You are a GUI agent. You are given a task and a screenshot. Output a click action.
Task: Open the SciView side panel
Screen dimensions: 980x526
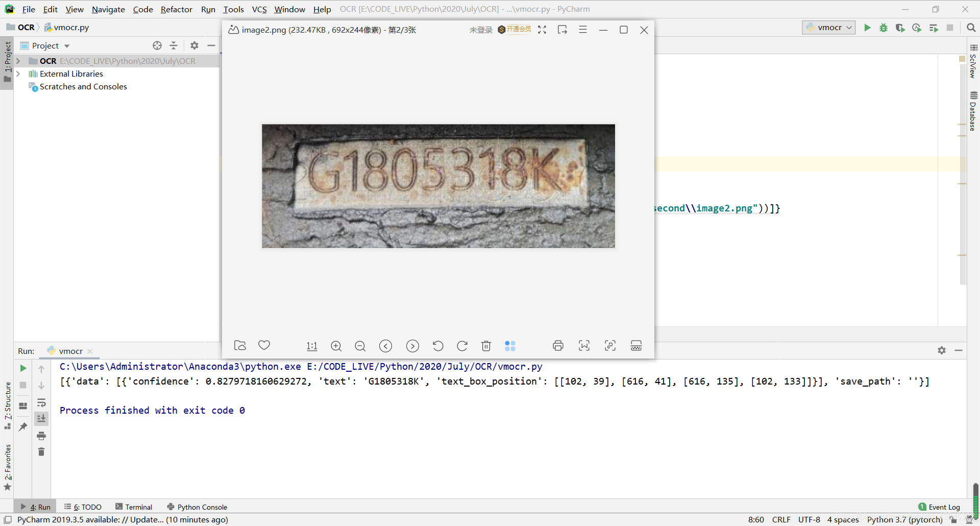(x=973, y=62)
